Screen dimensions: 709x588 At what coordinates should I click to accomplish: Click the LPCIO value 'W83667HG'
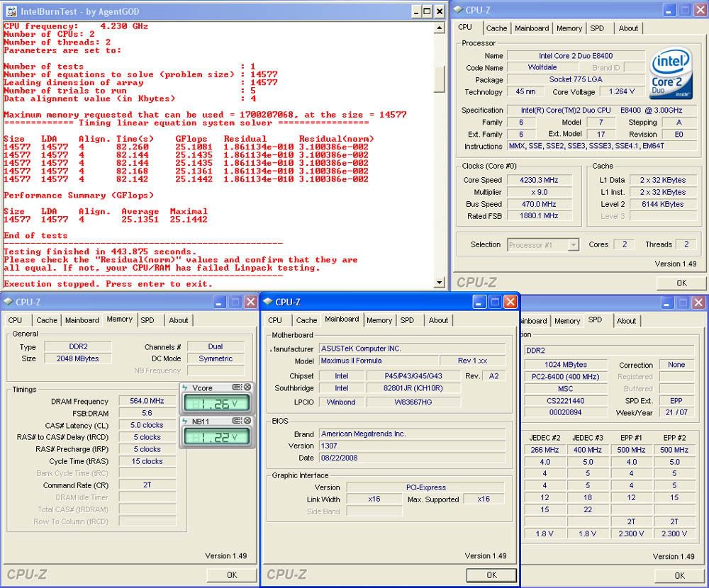click(413, 402)
